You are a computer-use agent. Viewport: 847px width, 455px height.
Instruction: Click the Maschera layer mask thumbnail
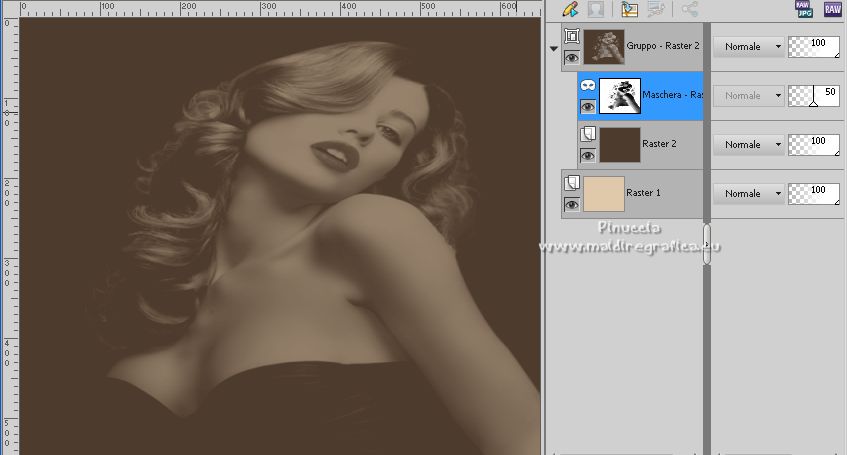tap(620, 96)
